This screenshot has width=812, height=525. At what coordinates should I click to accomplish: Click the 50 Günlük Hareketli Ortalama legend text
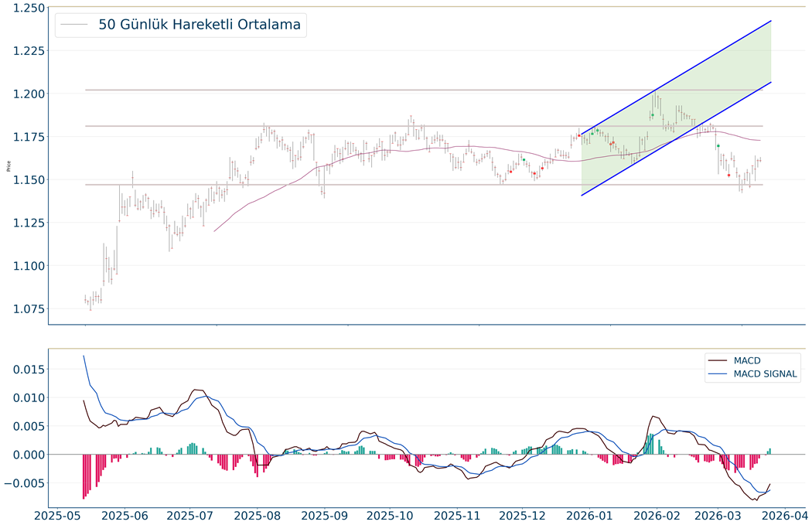(x=200, y=25)
